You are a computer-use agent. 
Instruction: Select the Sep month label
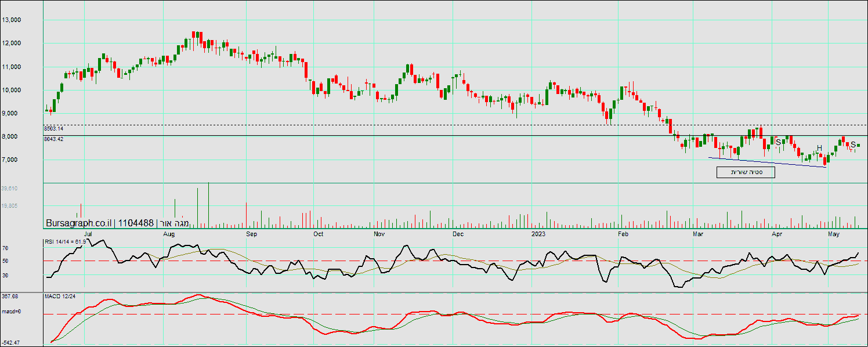click(x=252, y=234)
